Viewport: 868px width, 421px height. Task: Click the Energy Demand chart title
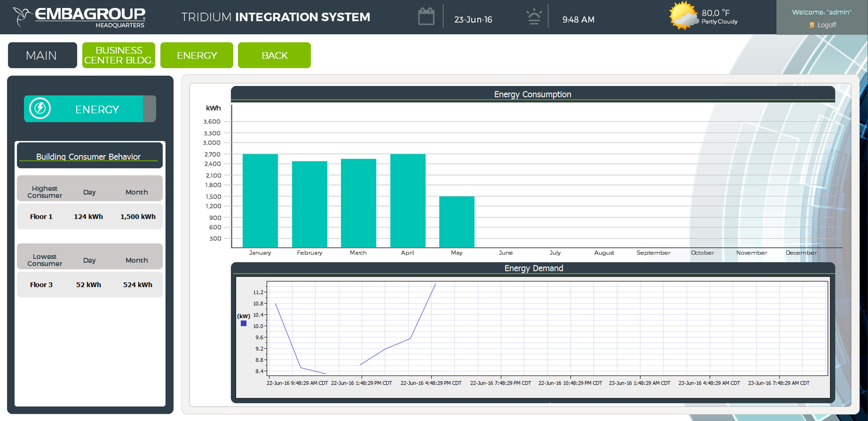tap(534, 268)
